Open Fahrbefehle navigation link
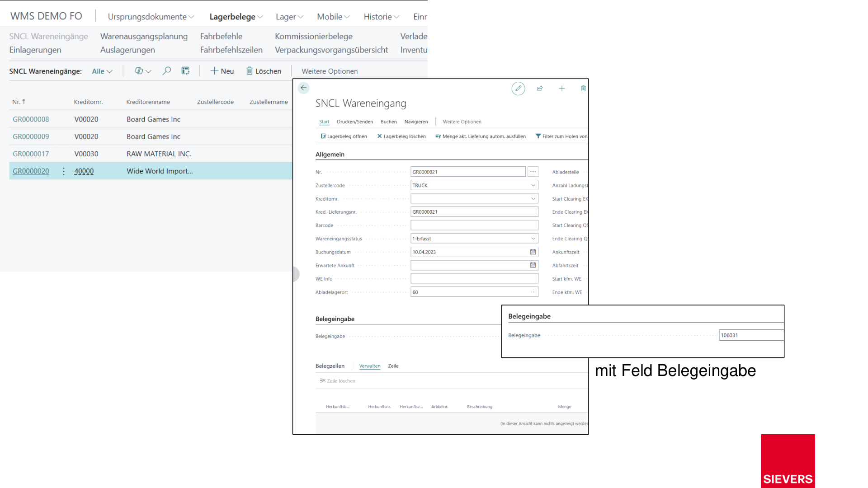Image resolution: width=868 pixels, height=488 pixels. [221, 36]
